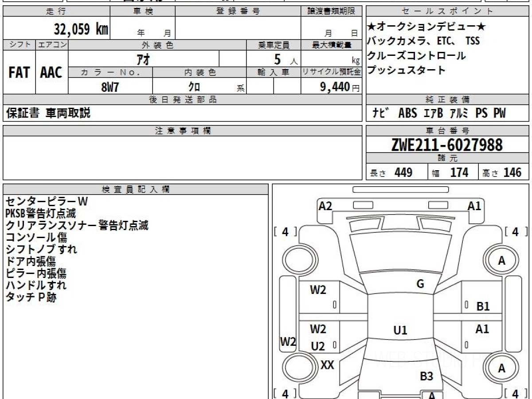
Task: Select the クリアランスソナー警告灯点滅 note
Action: point(77,225)
